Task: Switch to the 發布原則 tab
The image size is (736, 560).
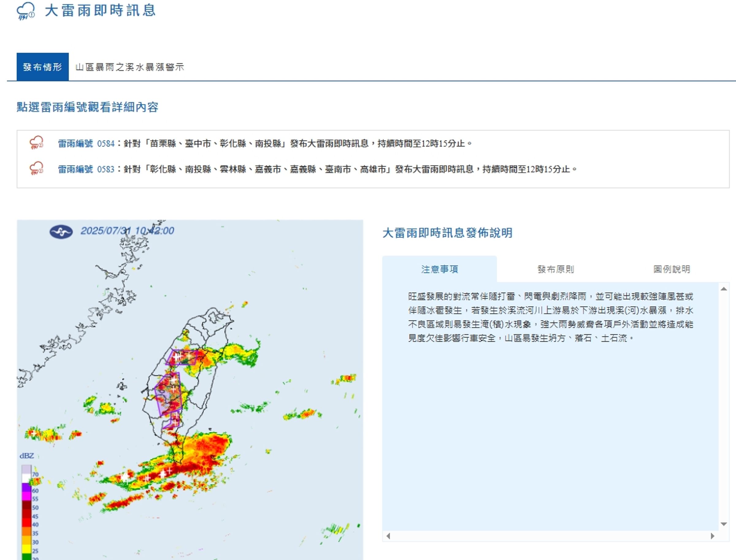Action: pos(556,269)
